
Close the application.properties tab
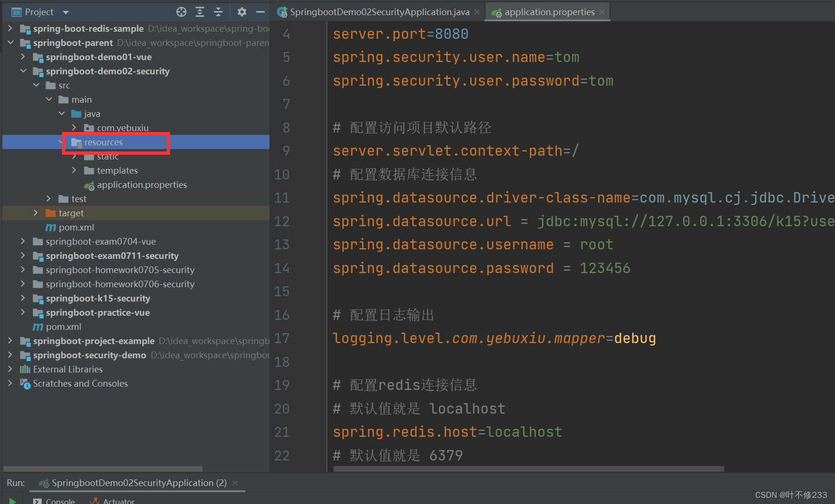pyautogui.click(x=602, y=12)
